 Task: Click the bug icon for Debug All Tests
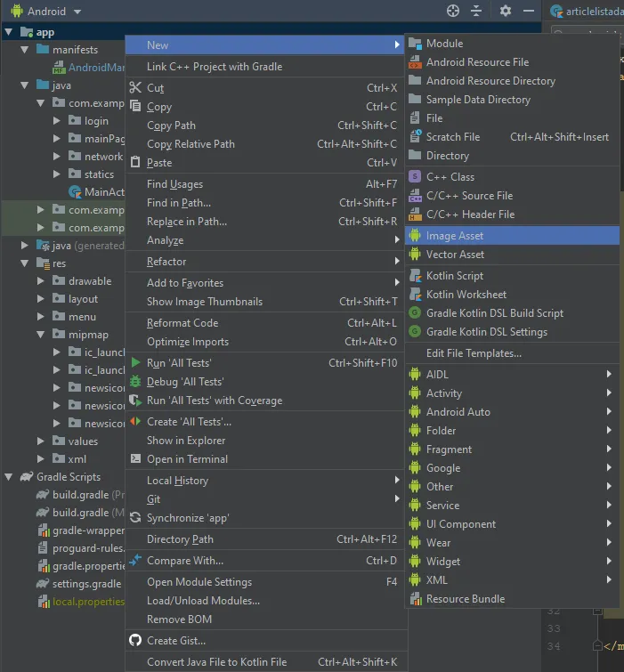point(135,381)
